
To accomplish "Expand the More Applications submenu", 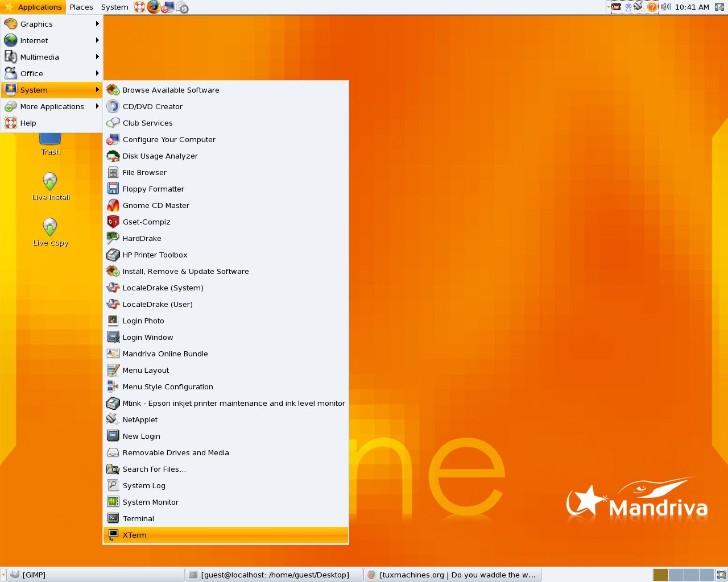I will (x=52, y=106).
